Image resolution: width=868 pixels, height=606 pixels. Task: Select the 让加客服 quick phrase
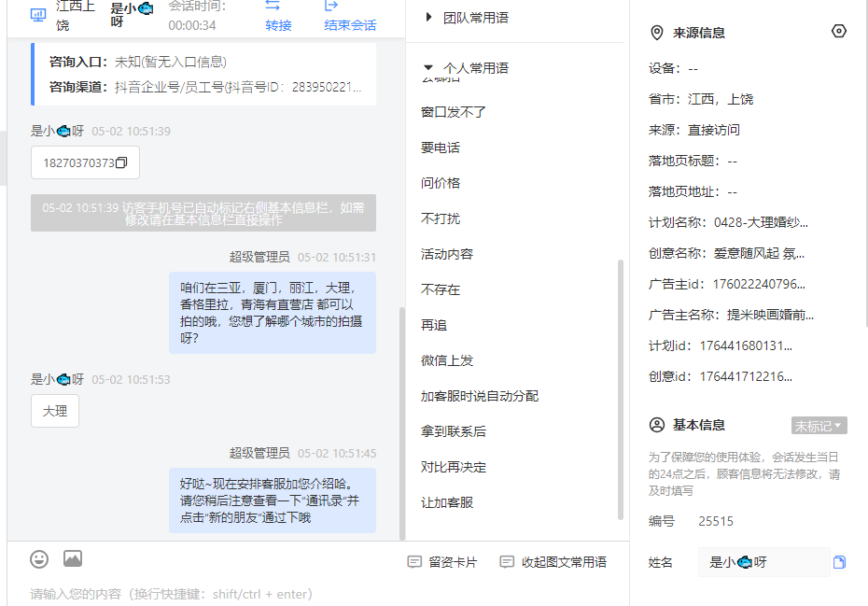447,502
